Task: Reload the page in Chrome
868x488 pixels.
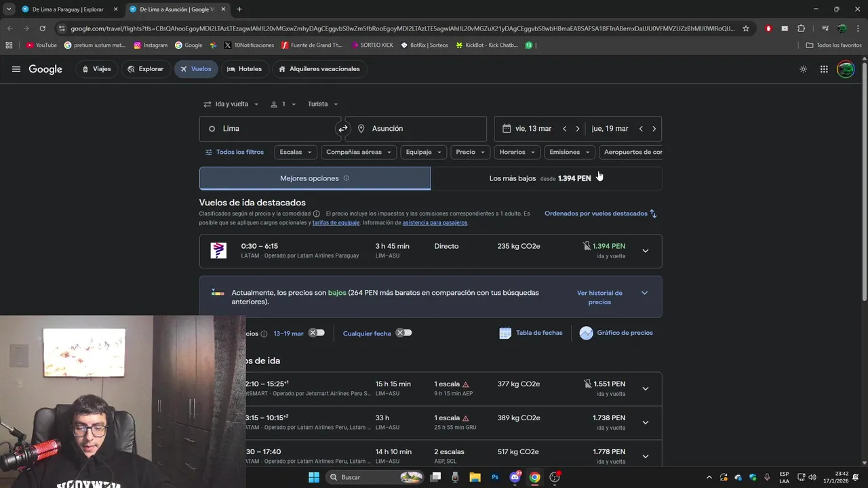Action: pos(42,28)
